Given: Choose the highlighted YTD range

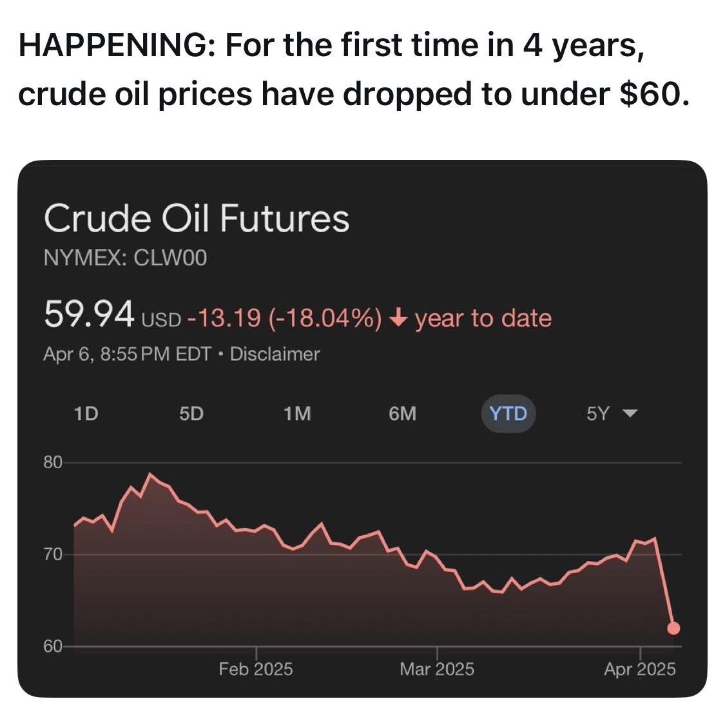Looking at the screenshot, I should [508, 413].
